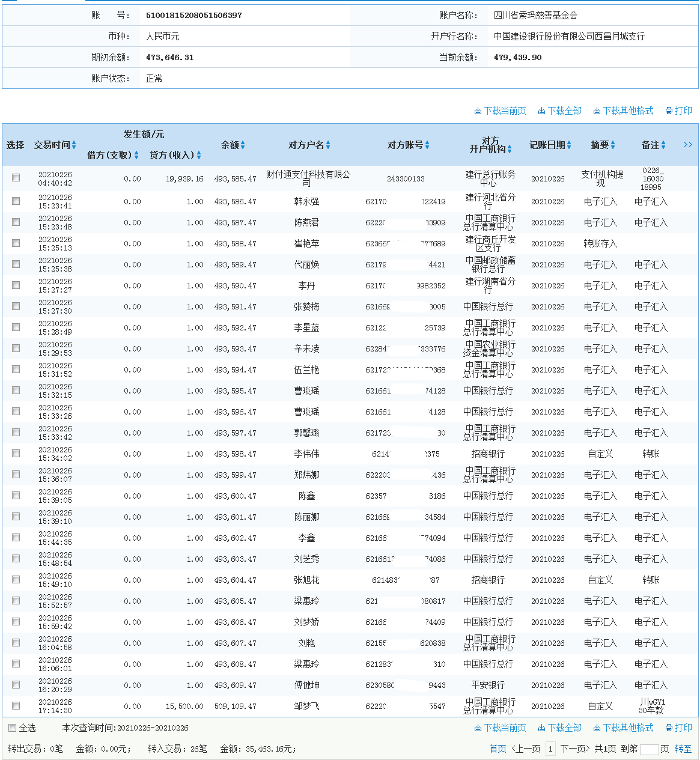The width and height of the screenshot is (700, 760).
Task: Sort 对方户名 column via sort arrows
Action: pyautogui.click(x=328, y=145)
